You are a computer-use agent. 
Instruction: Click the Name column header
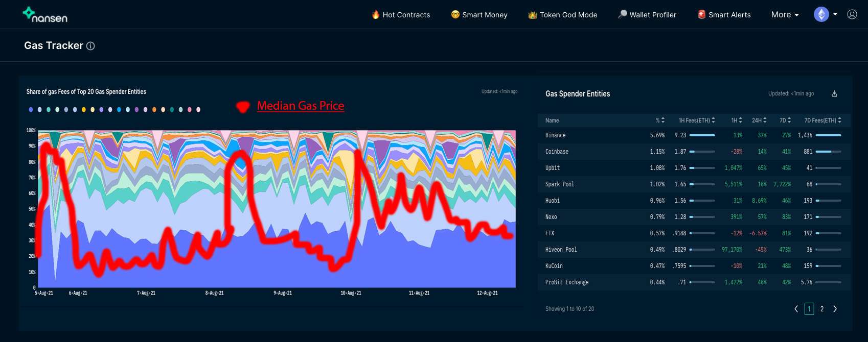point(552,120)
